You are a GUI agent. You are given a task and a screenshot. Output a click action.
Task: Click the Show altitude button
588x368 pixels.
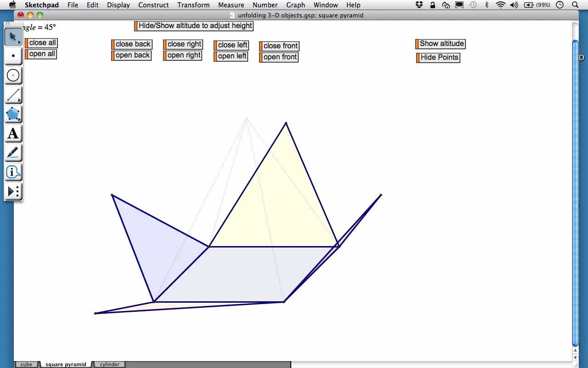[x=441, y=44]
